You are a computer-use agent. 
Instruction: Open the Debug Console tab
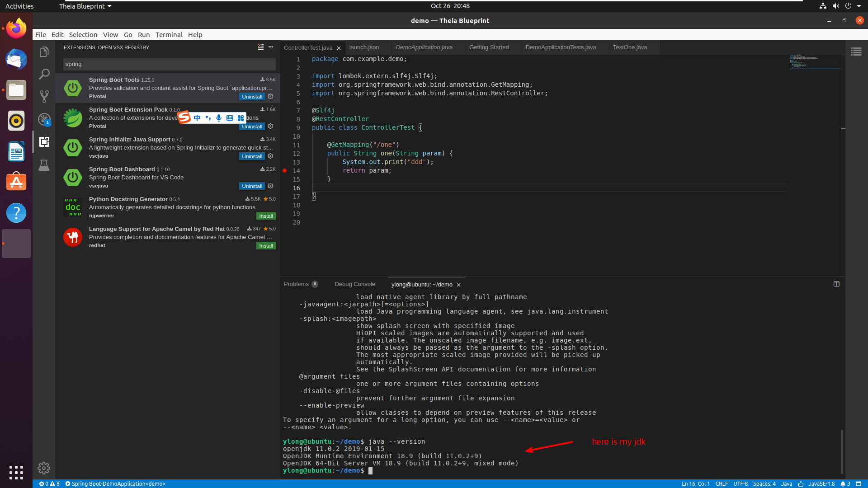[x=355, y=284]
